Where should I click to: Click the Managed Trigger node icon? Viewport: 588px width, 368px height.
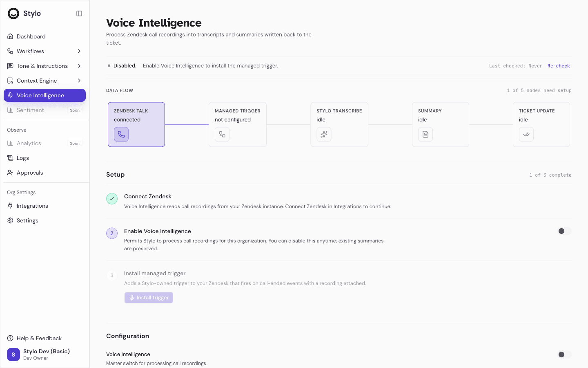tap(222, 134)
